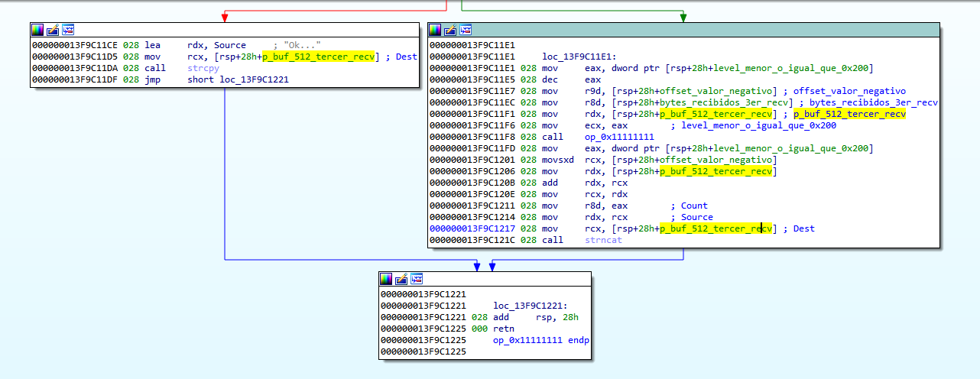Open the color palette icon on the strncat block
Screen dimensions: 980x379
coord(435,30)
